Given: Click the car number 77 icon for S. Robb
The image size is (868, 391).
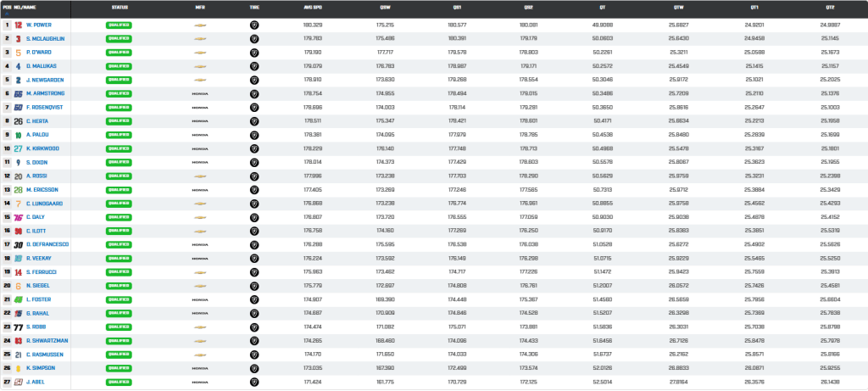Looking at the screenshot, I should [x=19, y=327].
